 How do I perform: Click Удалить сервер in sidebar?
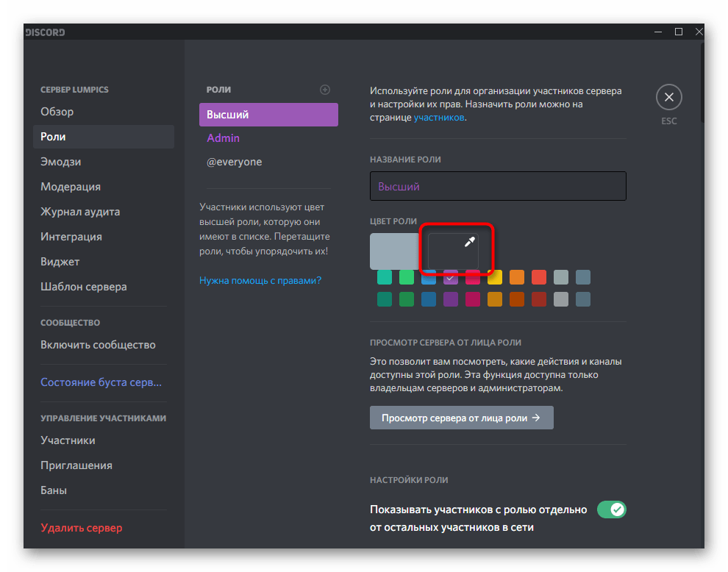click(82, 528)
